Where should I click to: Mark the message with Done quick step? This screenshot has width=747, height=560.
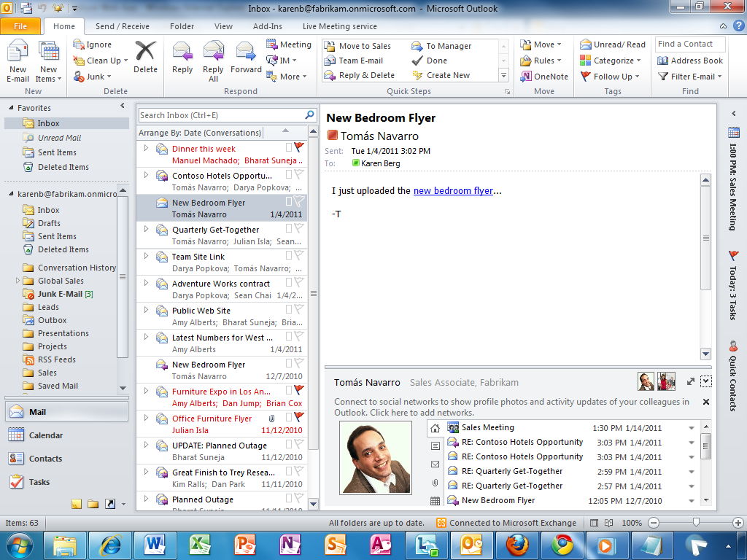(430, 61)
